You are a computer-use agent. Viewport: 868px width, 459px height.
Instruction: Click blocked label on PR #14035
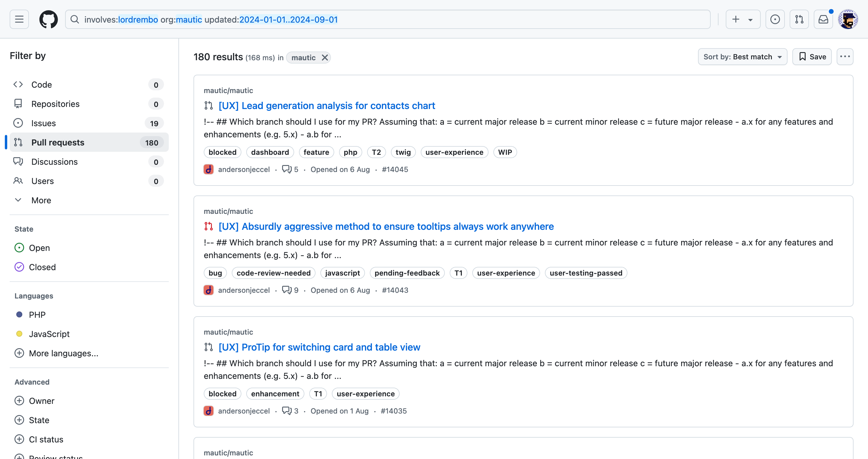coord(222,393)
